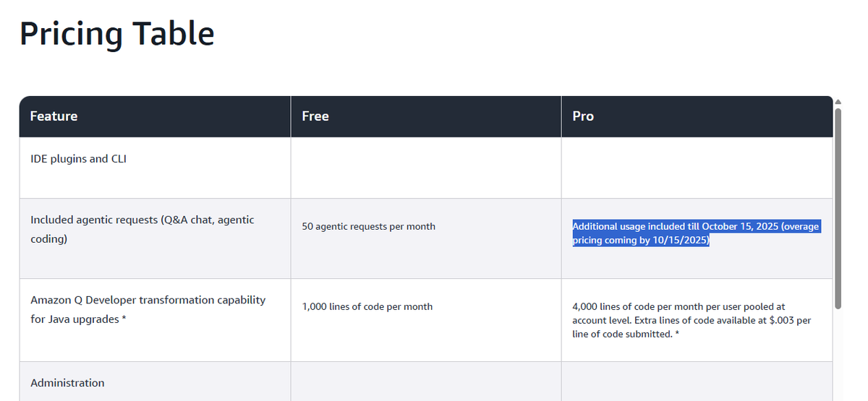This screenshot has height=401, width=868.
Task: Click highlighted Additional usage included text
Action: tap(696, 233)
